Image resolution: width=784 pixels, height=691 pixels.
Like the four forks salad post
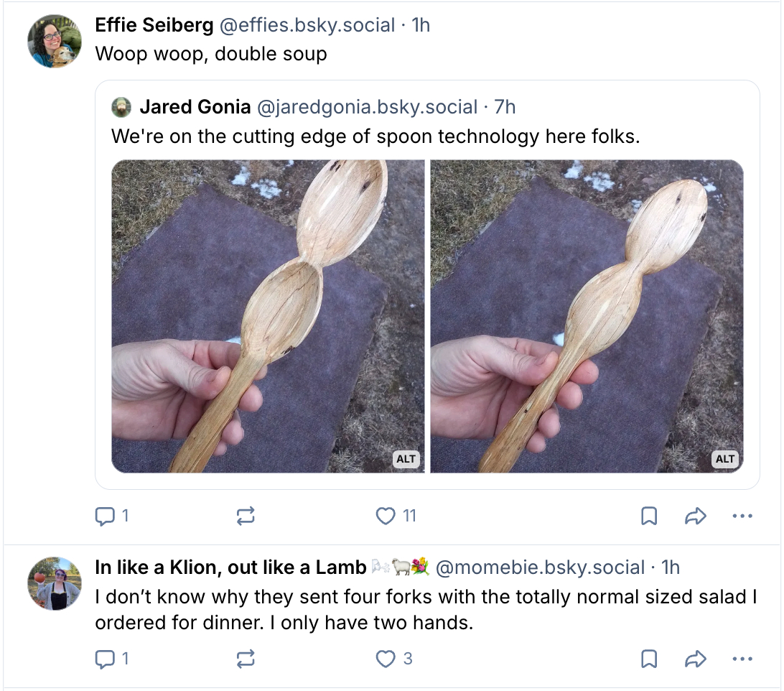coord(386,659)
